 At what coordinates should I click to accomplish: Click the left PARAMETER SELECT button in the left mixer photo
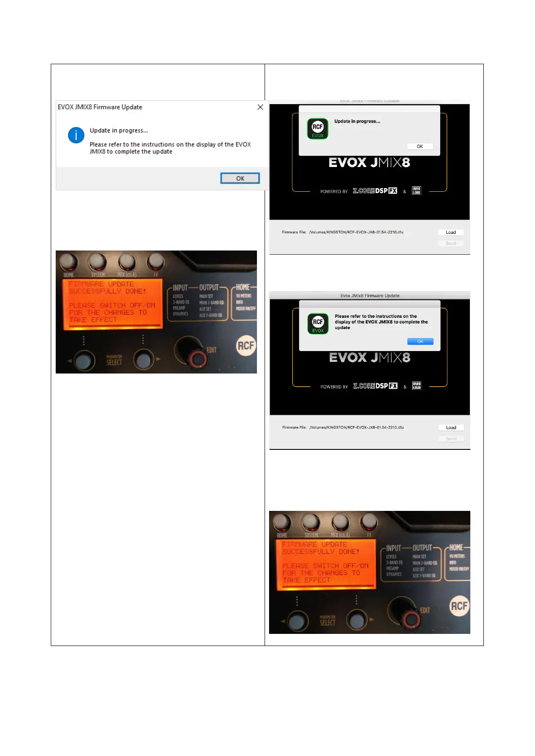point(84,360)
